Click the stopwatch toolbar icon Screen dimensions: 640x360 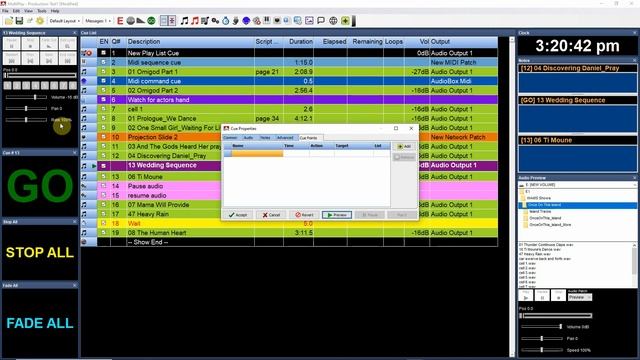(226, 20)
